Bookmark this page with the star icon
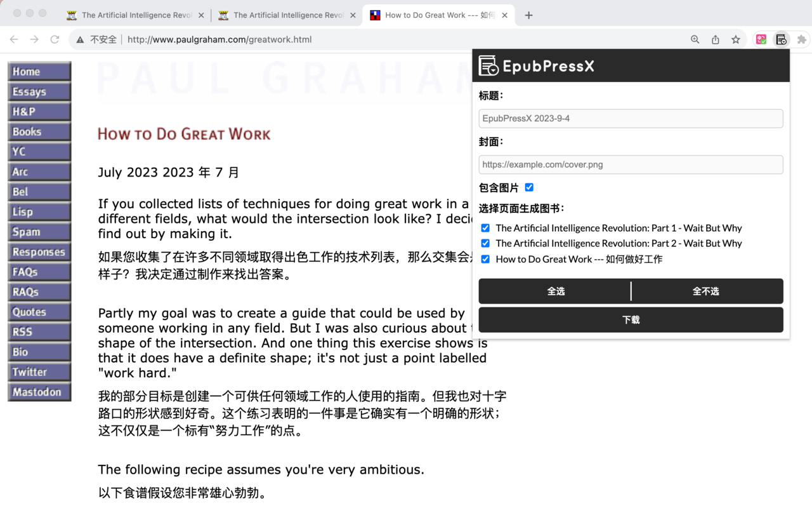 tap(735, 39)
